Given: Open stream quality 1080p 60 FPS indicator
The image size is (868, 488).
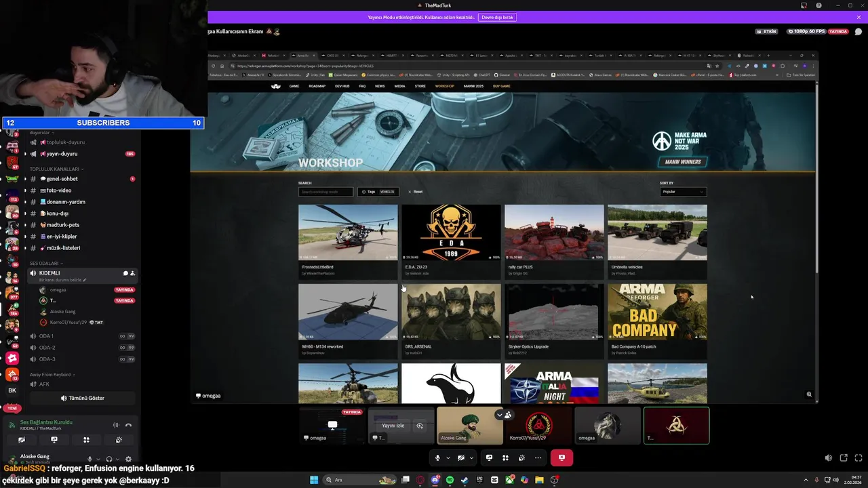Looking at the screenshot, I should tap(808, 31).
